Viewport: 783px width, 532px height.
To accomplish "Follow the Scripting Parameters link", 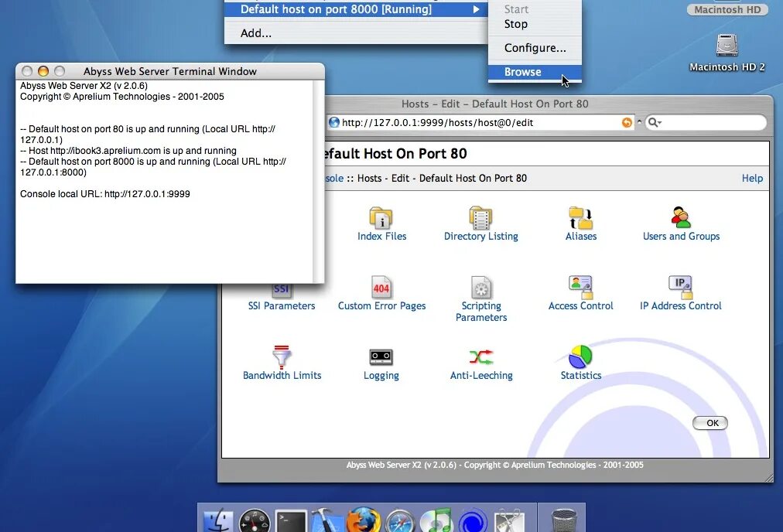I will [x=481, y=312].
